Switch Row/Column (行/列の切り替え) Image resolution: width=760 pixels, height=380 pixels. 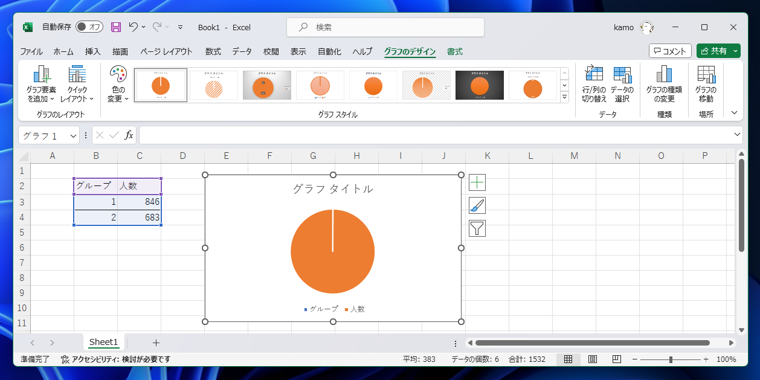[x=594, y=84]
